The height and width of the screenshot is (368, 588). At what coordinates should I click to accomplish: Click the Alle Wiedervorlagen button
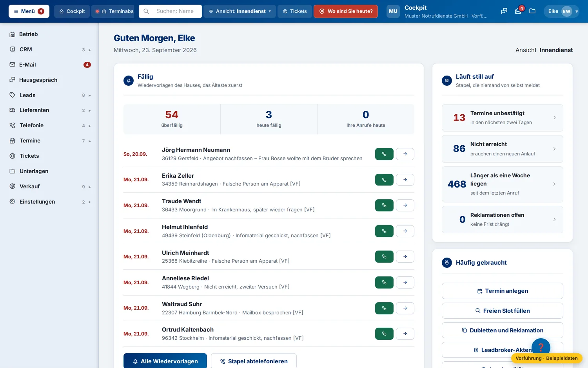[x=165, y=361]
